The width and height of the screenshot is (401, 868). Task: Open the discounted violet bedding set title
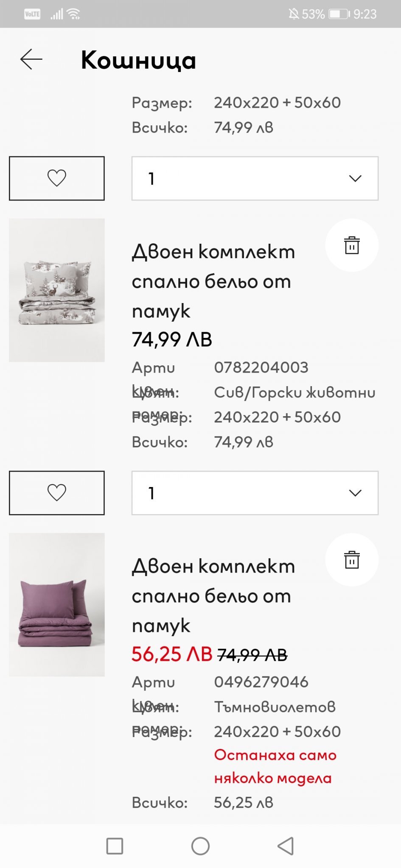click(213, 596)
